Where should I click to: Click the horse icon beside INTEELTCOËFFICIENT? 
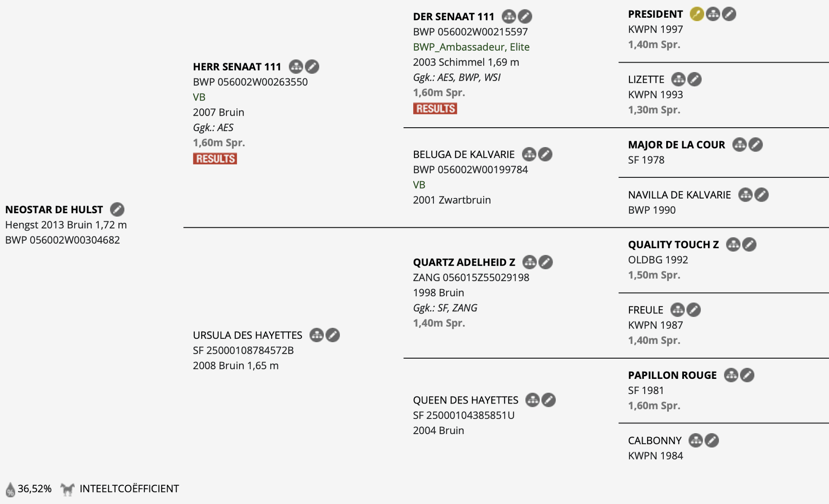tap(67, 489)
